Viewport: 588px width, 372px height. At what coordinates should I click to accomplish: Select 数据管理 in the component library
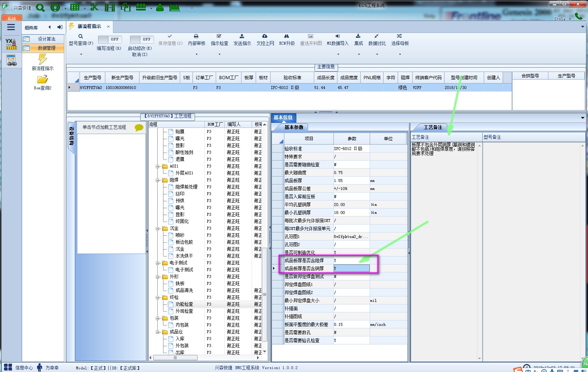[x=43, y=48]
